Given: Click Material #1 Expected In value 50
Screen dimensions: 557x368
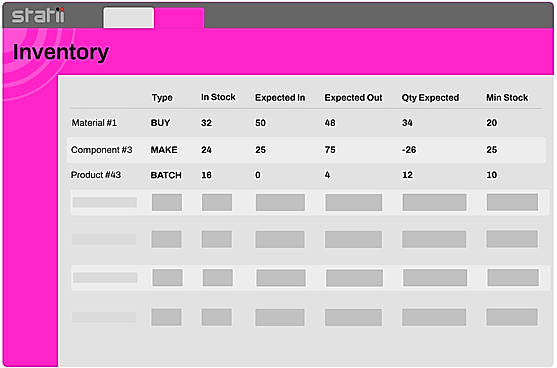Looking at the screenshot, I should pyautogui.click(x=260, y=123).
